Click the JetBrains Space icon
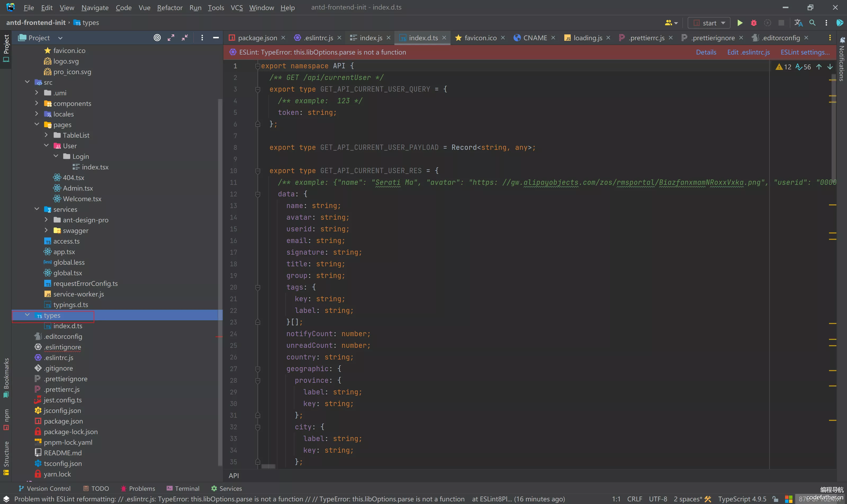 [840, 23]
